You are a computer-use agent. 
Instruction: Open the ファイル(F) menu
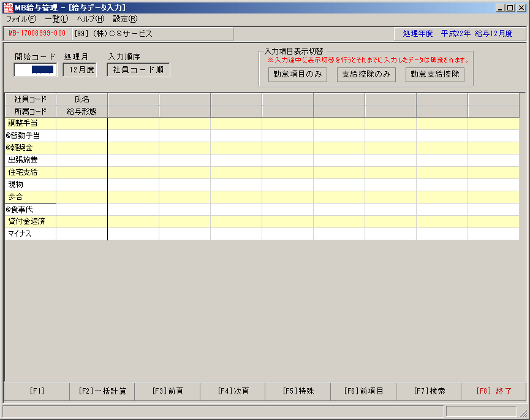click(21, 19)
